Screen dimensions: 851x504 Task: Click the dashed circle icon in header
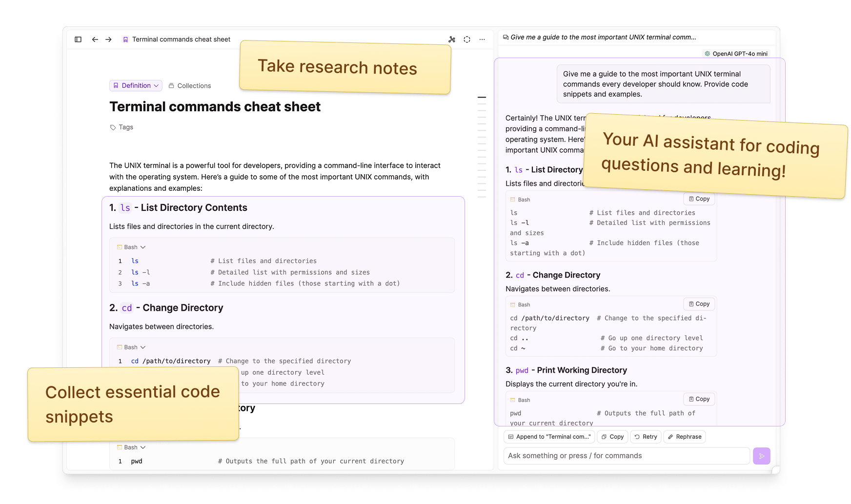(467, 40)
